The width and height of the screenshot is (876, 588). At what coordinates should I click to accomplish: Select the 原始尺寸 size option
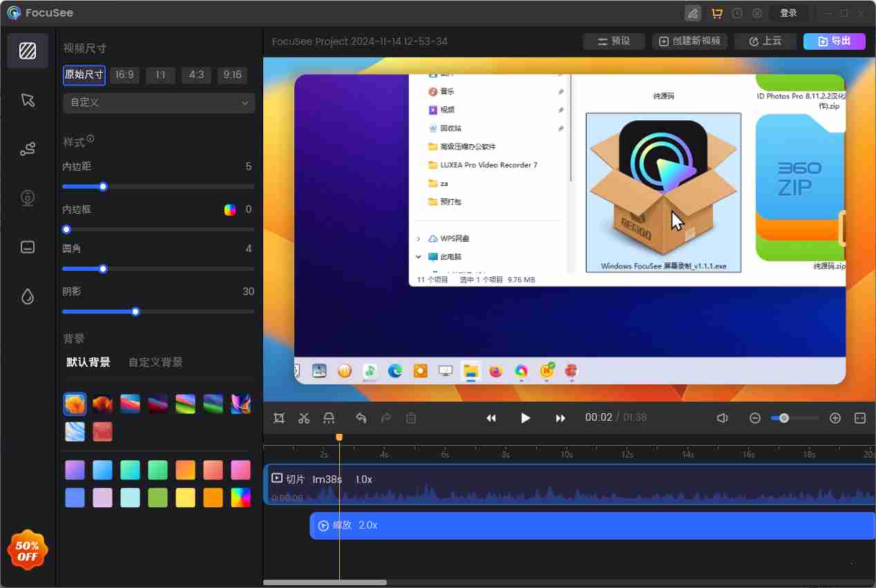[x=84, y=75]
